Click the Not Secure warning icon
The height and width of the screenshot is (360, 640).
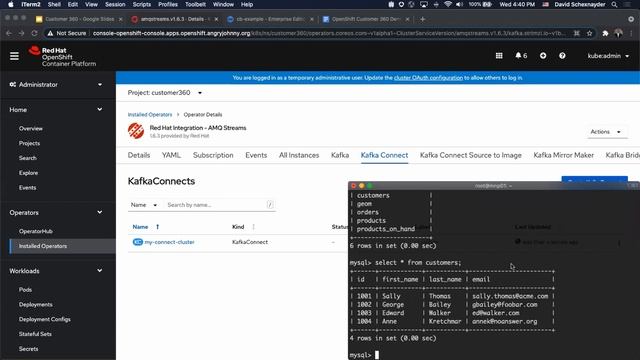pyautogui.click(x=50, y=33)
